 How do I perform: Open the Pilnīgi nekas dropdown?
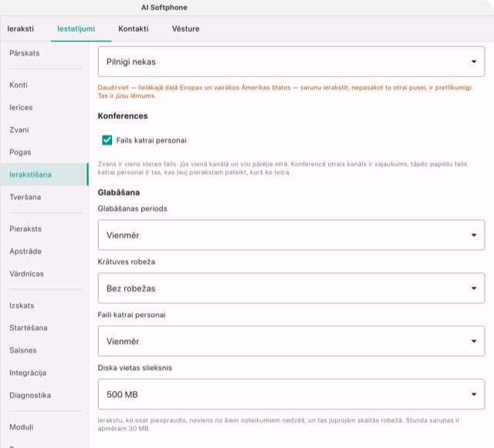point(291,62)
